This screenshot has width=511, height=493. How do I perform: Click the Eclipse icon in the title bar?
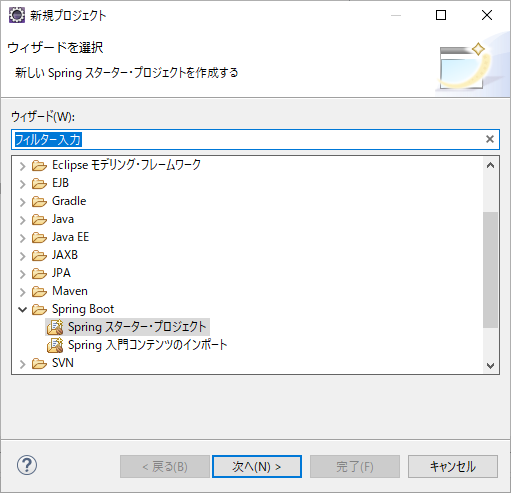(17, 15)
